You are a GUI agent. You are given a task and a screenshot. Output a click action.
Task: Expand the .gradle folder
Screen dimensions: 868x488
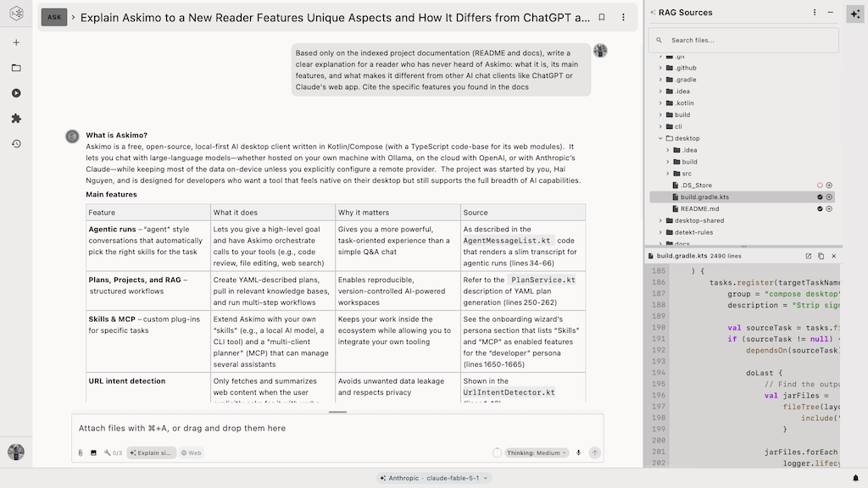[660, 80]
